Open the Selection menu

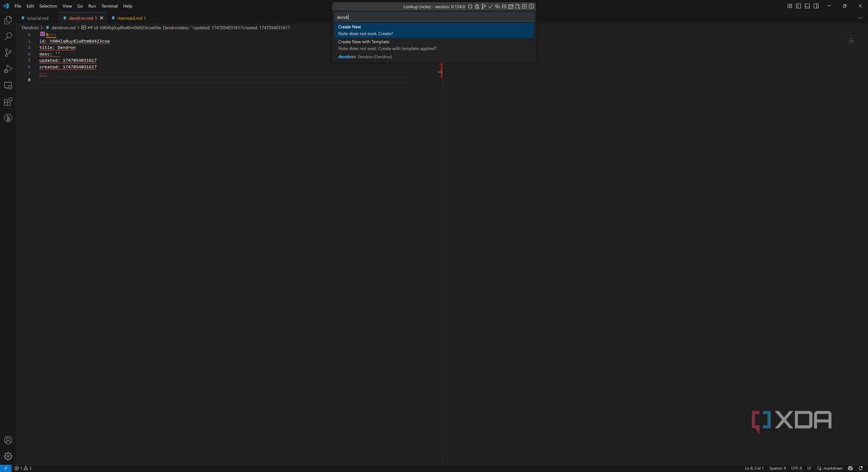click(x=48, y=6)
